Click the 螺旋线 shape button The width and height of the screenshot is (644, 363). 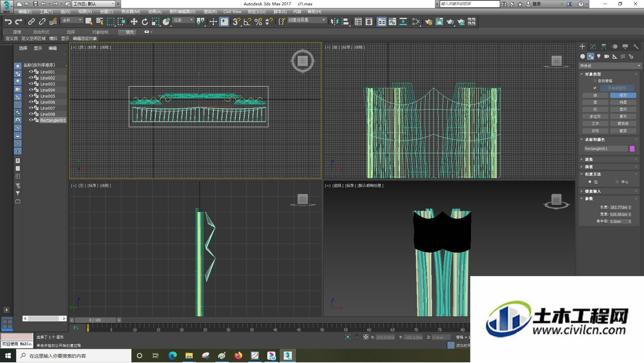(x=623, y=124)
